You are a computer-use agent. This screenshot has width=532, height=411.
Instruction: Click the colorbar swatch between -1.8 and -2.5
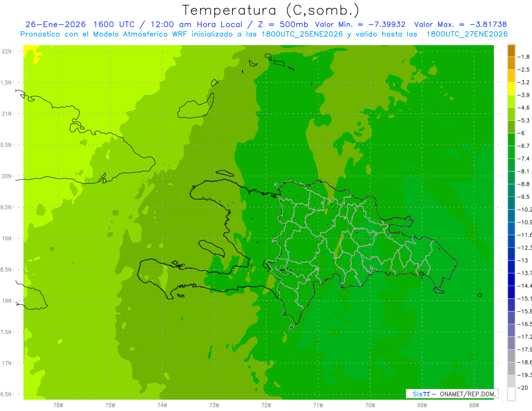[511, 63]
